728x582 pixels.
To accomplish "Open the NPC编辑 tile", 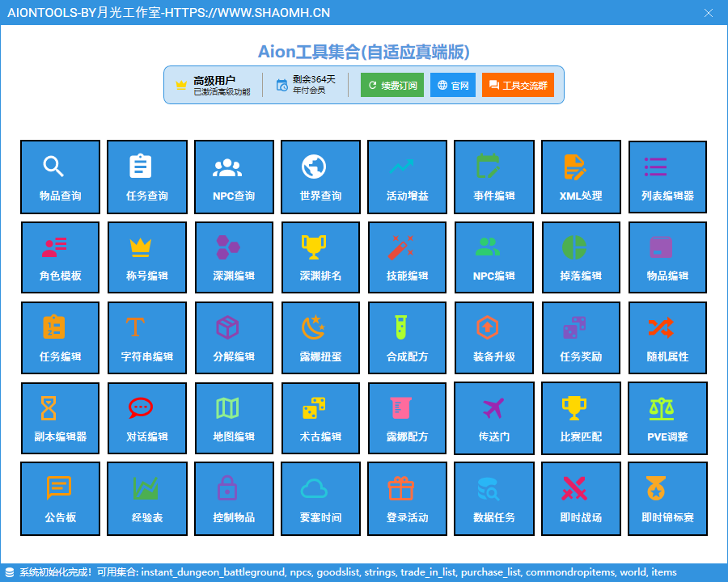I will 494,258.
